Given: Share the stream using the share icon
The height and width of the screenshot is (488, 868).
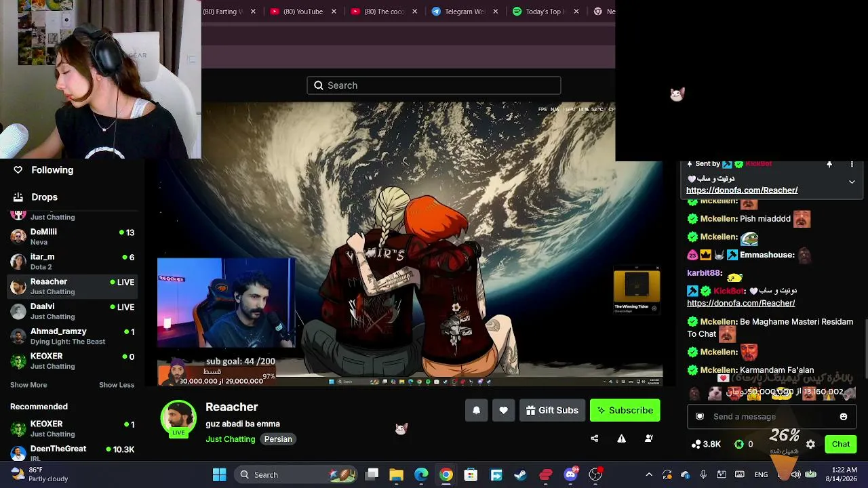Looking at the screenshot, I should 595,439.
